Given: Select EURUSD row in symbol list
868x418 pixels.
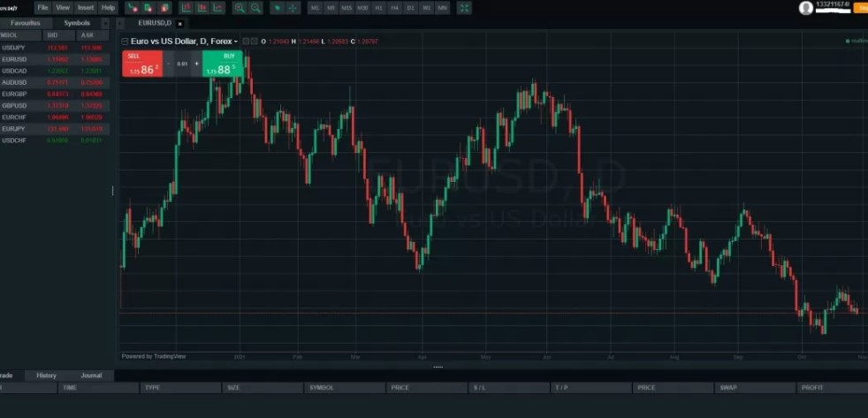Looking at the screenshot, I should 55,59.
